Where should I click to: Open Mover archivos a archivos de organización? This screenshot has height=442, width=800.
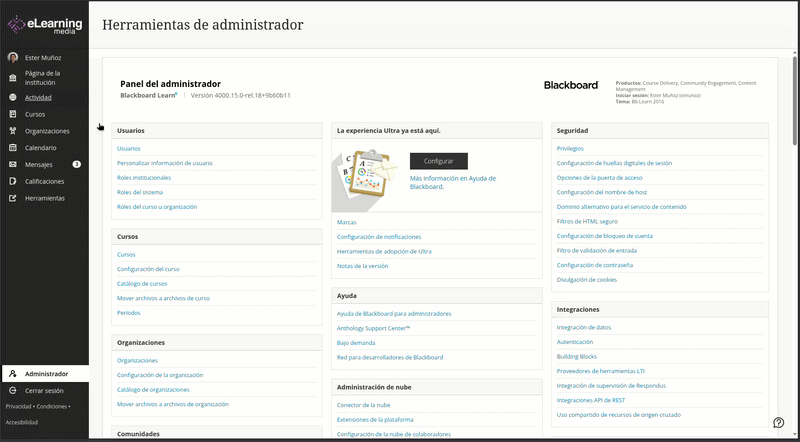tap(173, 404)
